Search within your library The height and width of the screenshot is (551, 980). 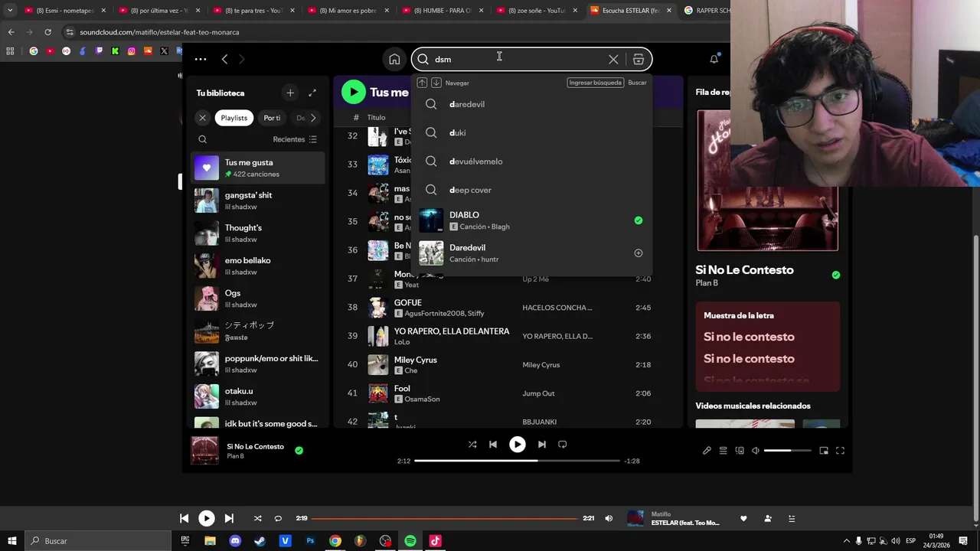[x=202, y=139]
